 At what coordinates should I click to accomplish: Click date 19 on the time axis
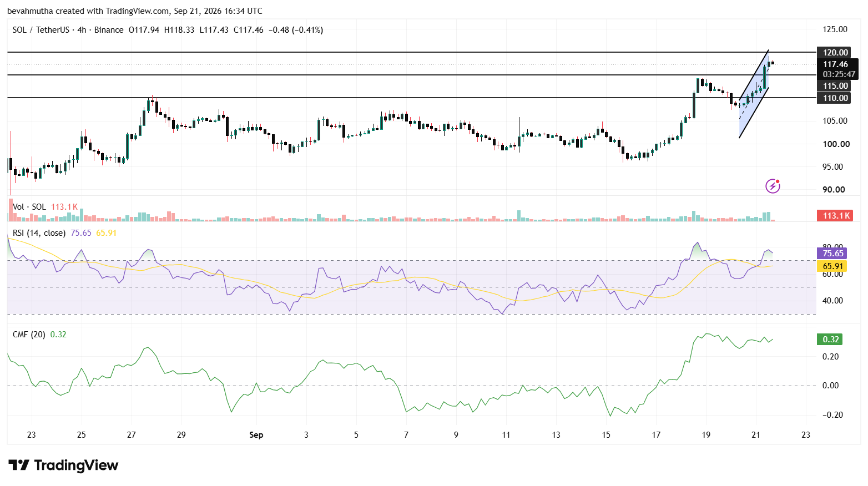coord(706,435)
